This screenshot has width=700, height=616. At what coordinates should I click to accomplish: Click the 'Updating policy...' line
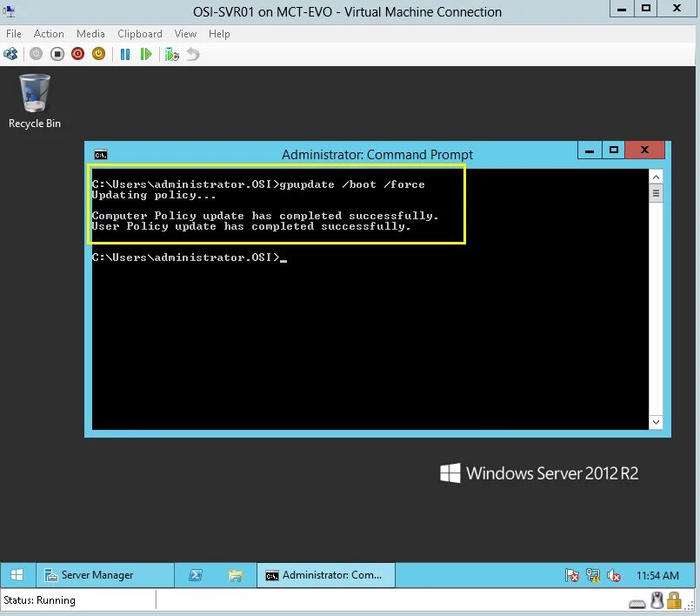coord(154,195)
